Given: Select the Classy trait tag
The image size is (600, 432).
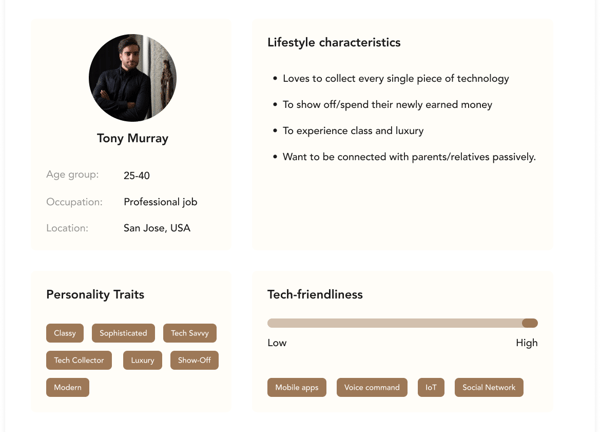Looking at the screenshot, I should (65, 333).
